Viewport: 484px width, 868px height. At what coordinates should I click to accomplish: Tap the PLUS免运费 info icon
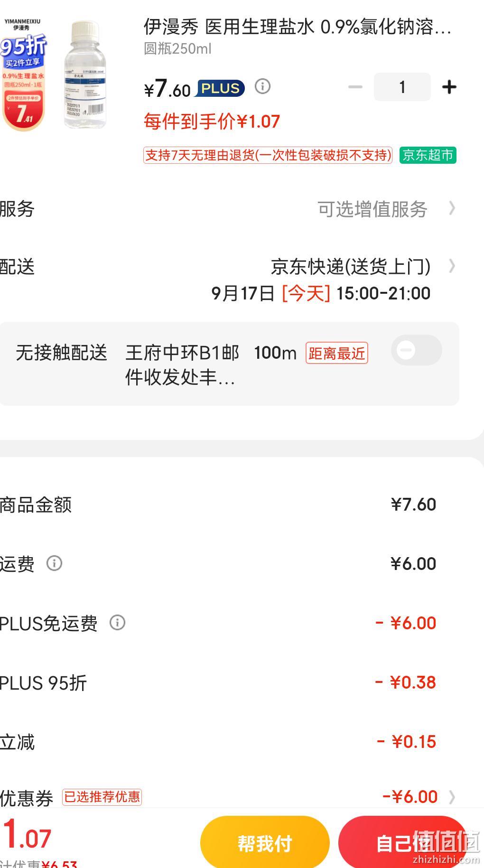click(117, 623)
